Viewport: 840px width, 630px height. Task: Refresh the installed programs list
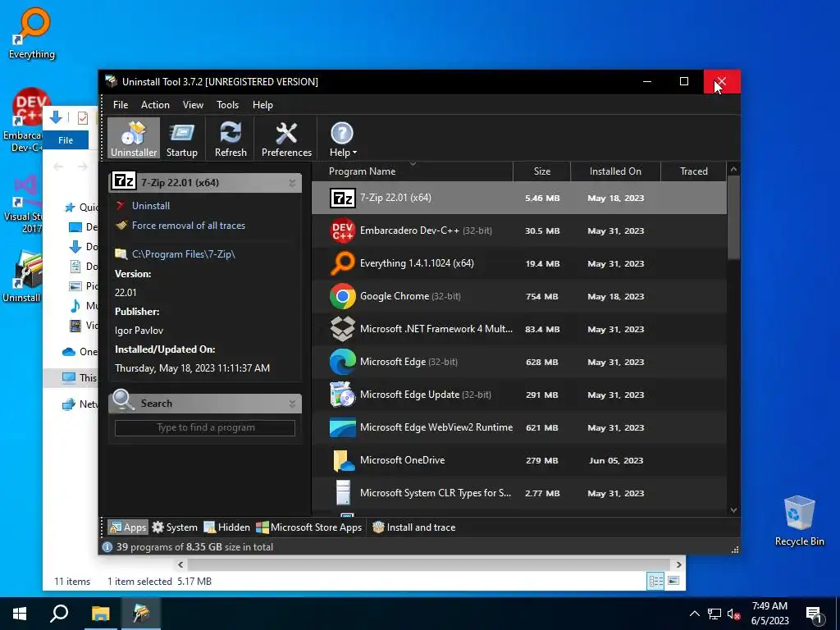click(x=231, y=139)
